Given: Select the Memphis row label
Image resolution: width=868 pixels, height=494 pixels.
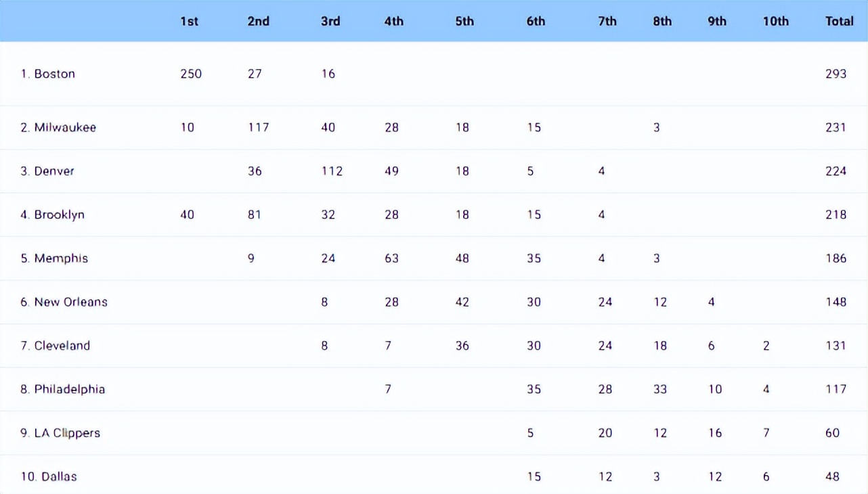Looking at the screenshot, I should coord(54,259).
